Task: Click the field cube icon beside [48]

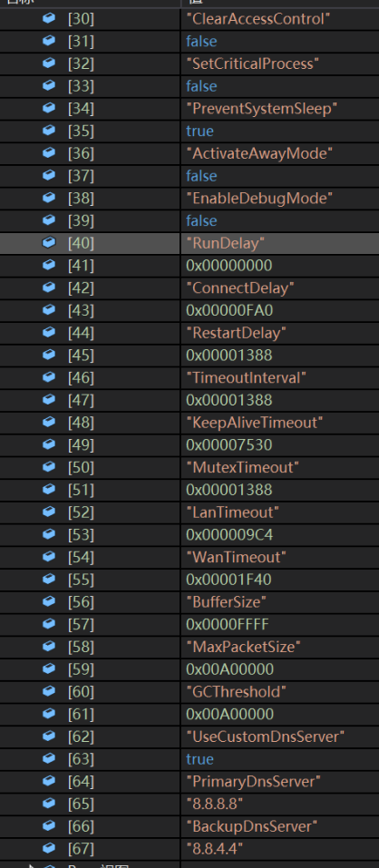Action: 49,422
